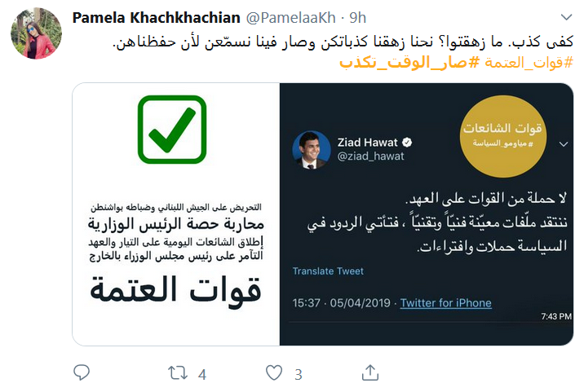The image size is (584, 392).
Task: Expand the tweet options chevron at top right
Action: point(566,17)
